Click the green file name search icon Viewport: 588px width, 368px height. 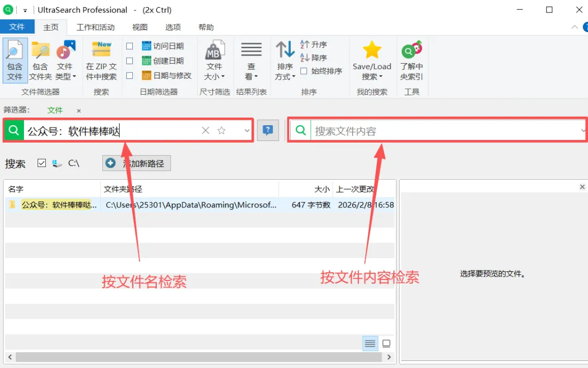(14, 130)
